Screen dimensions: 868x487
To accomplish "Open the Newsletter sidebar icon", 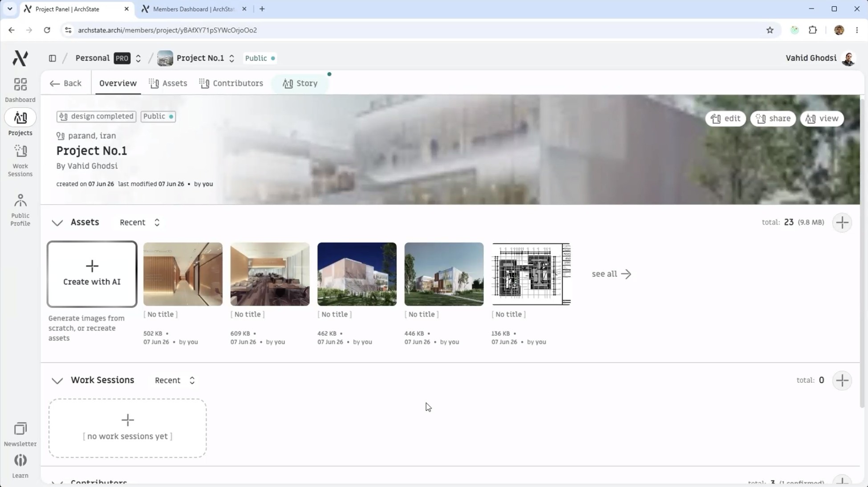I will [x=20, y=434].
